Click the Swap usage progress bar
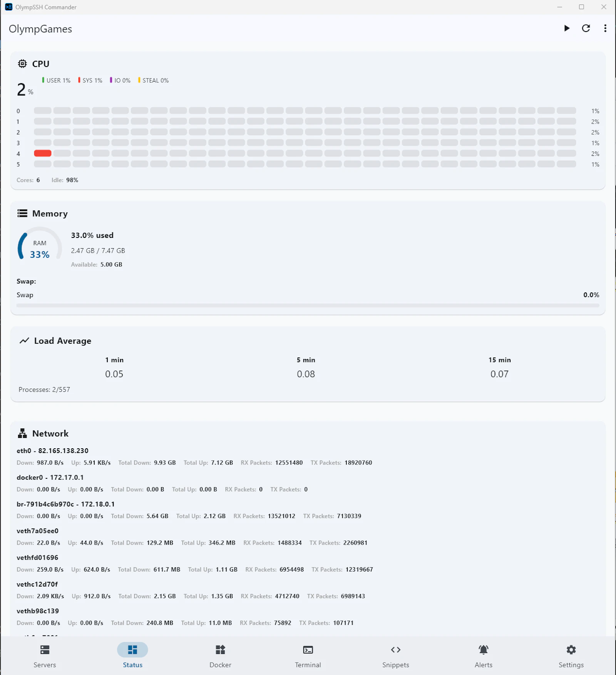 [308, 306]
